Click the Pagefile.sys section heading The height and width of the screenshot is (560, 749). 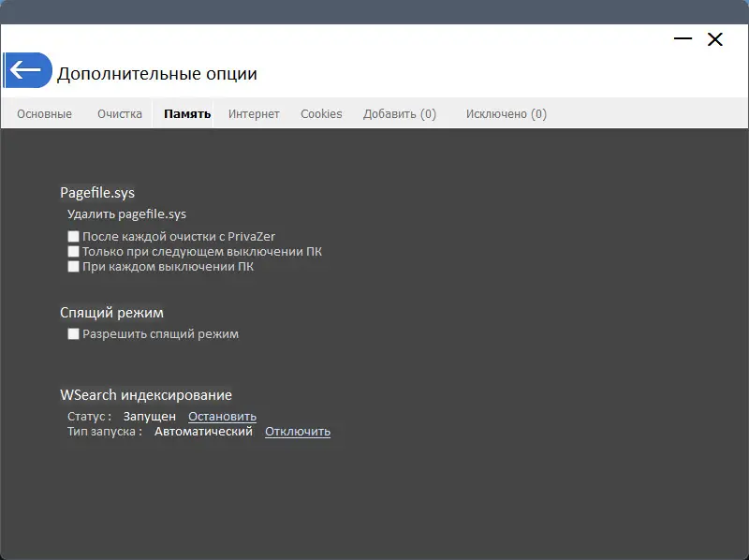[96, 192]
